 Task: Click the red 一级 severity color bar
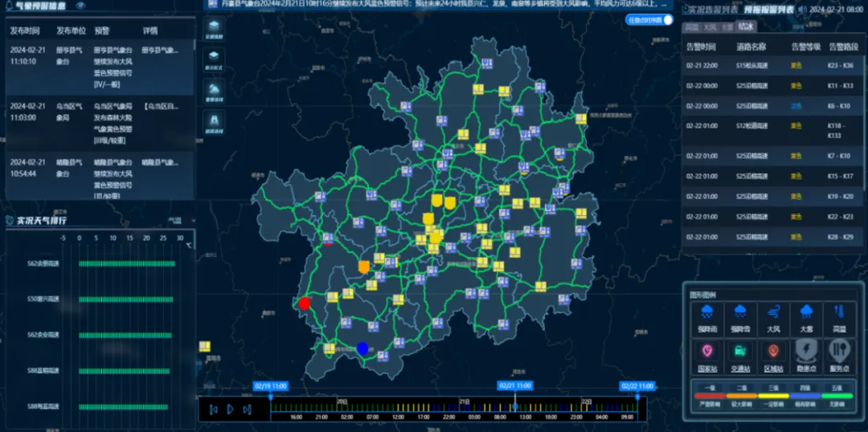click(708, 395)
